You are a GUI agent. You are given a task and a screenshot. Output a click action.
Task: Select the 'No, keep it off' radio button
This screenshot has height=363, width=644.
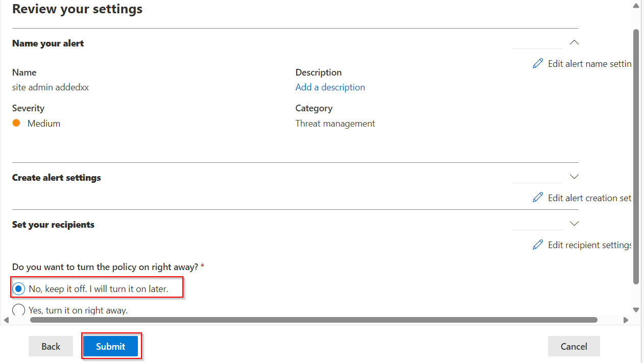[18, 288]
